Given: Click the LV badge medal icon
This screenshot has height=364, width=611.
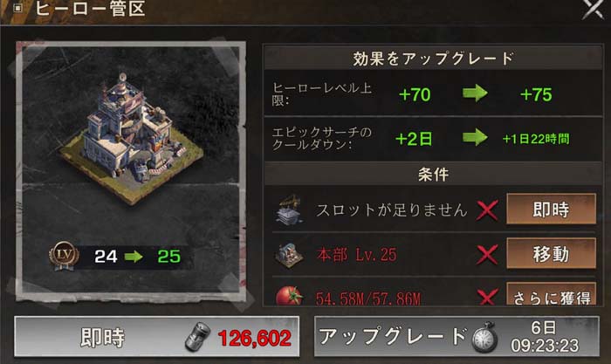Looking at the screenshot, I should click(64, 256).
